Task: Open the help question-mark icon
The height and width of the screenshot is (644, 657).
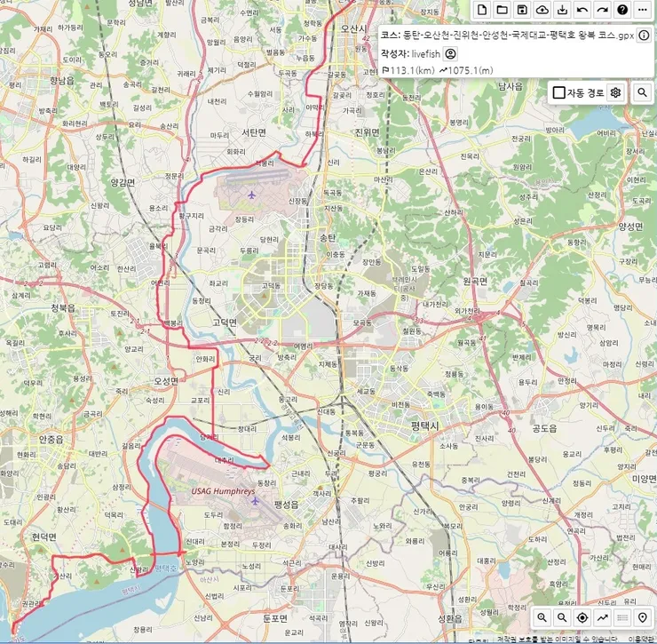Action: 622,10
